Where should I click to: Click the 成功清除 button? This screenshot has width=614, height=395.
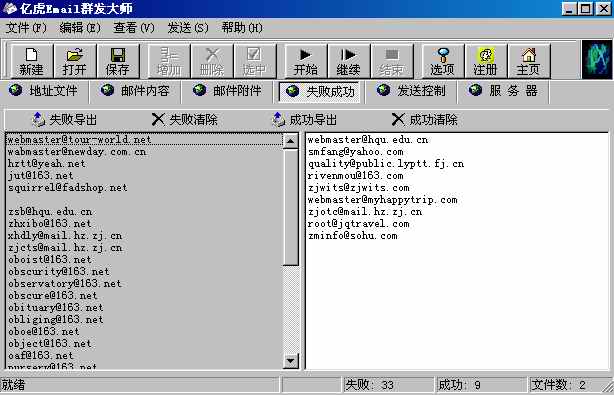[425, 120]
